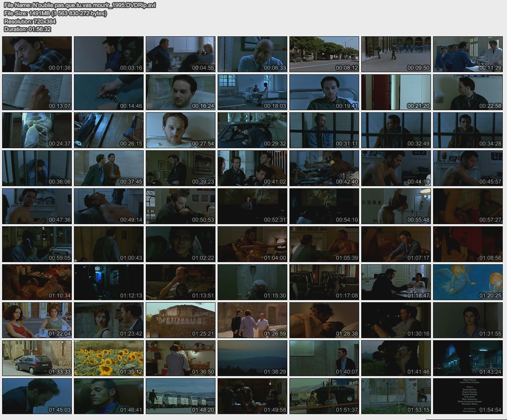Image resolution: width=507 pixels, height=420 pixels.
Task: Open the man on telephone thumbnail at 00:59:05
Action: pyautogui.click(x=37, y=244)
